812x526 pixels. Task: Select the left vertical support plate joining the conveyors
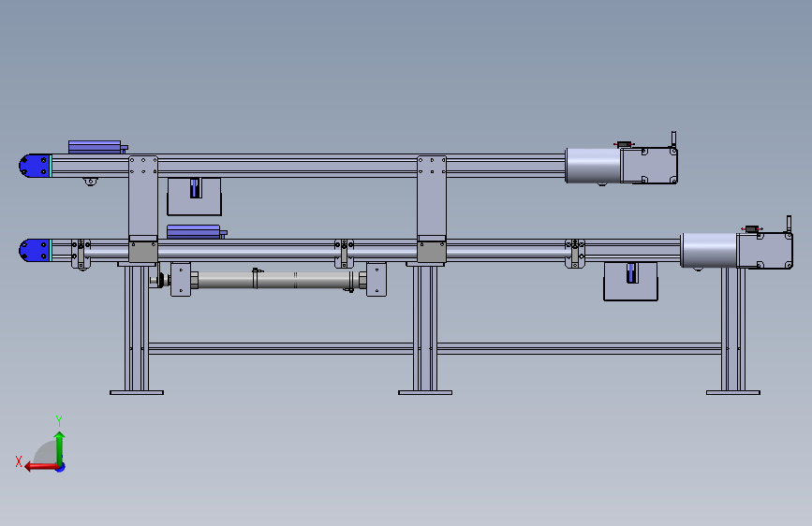coord(143,197)
